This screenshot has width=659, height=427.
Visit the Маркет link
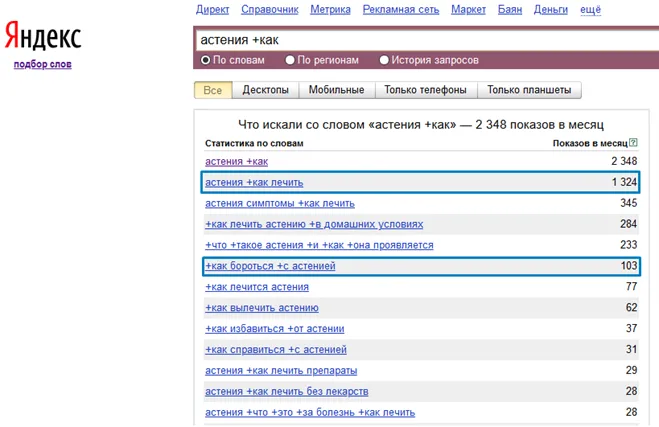tap(469, 10)
